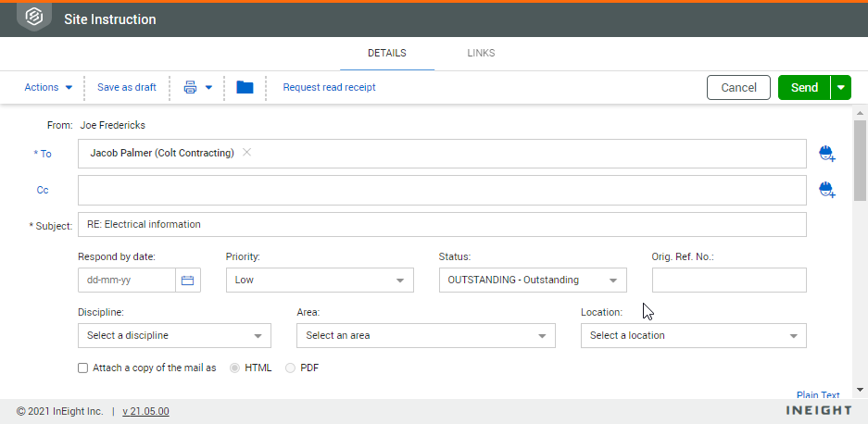The height and width of the screenshot is (424, 868).
Task: Select the HTML radio button
Action: [233, 368]
